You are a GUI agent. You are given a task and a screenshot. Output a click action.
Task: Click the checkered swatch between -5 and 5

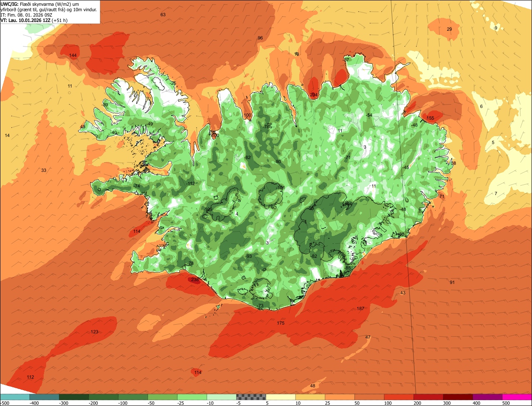tap(251, 397)
